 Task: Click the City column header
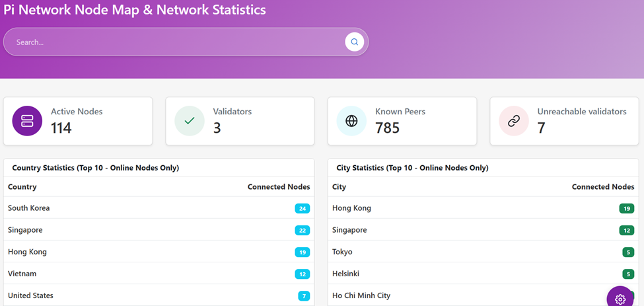(340, 187)
